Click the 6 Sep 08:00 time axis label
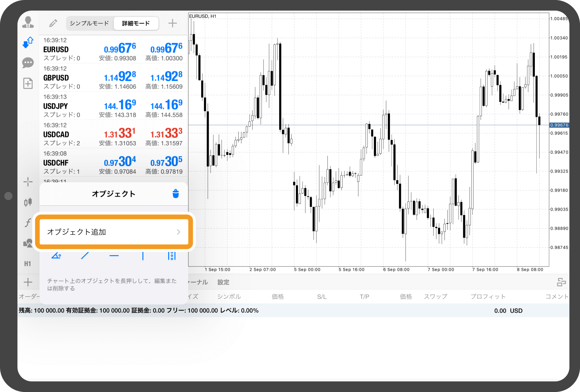580x392 pixels. coord(396,270)
